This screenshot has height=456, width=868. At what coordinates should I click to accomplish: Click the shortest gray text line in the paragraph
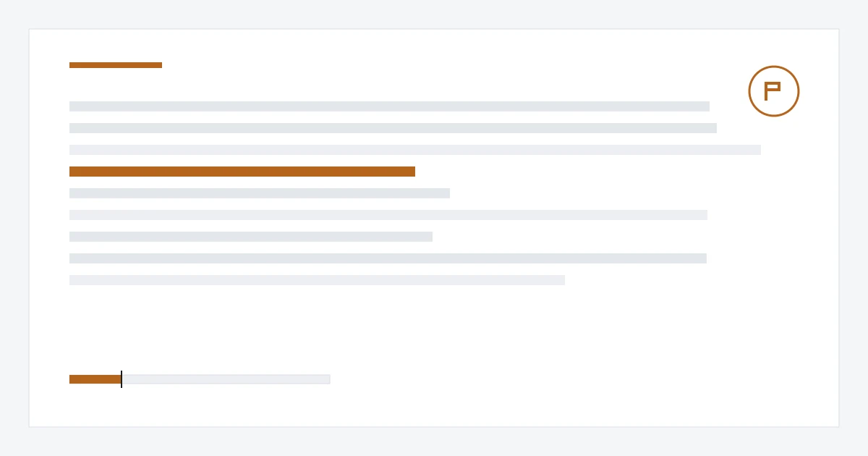click(x=251, y=237)
